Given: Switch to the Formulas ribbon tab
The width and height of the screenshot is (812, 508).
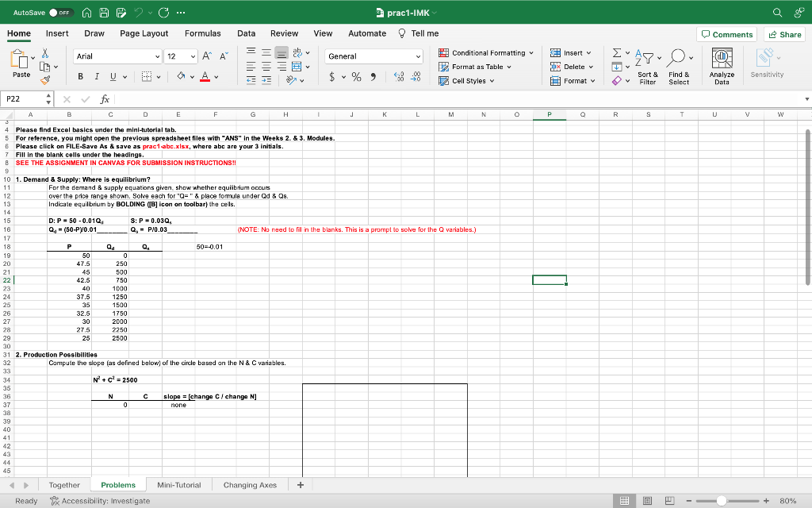Looking at the screenshot, I should tap(203, 33).
